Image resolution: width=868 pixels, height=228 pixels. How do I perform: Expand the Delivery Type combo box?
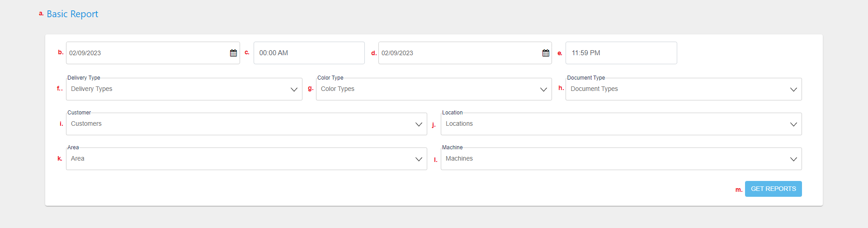click(184, 89)
